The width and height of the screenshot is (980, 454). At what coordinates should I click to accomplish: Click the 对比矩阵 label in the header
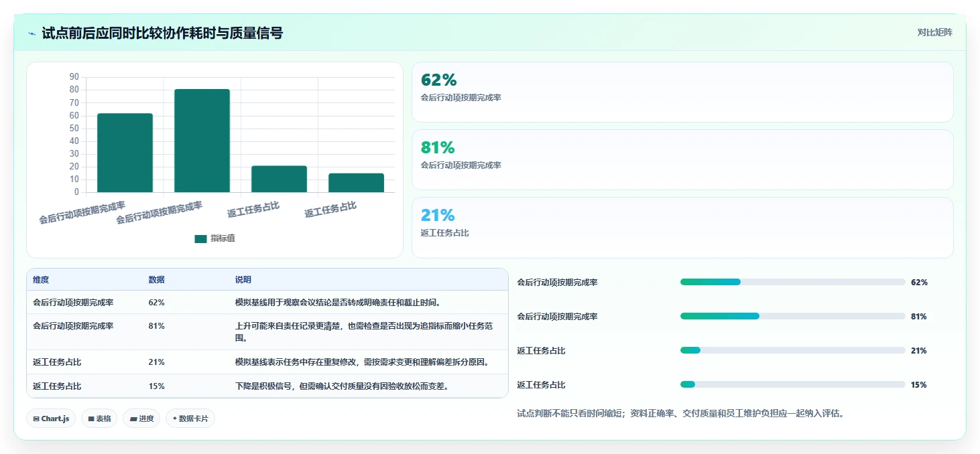coord(935,32)
